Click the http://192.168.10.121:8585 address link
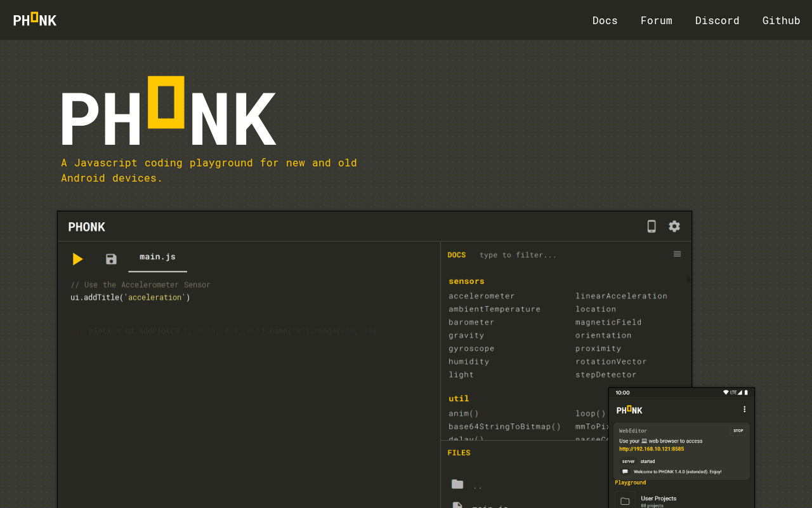This screenshot has width=812, height=508. coord(652,449)
